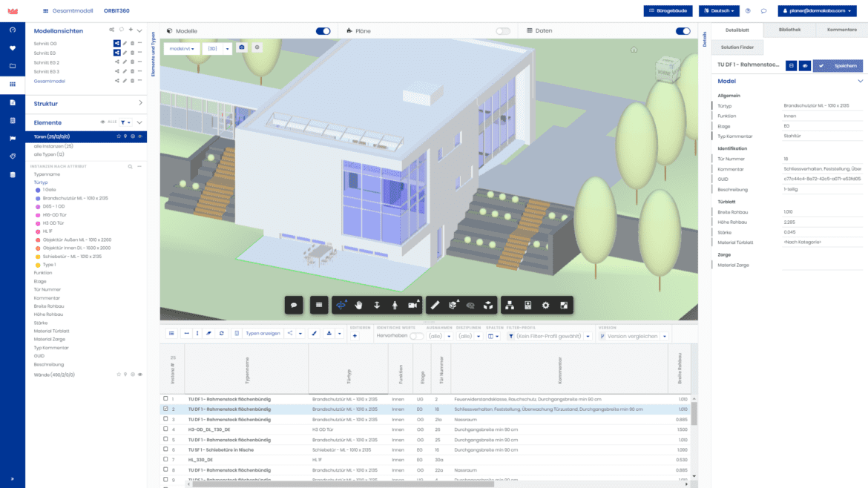Check the checkbox for table row 4
Screen dimensions: 868x488
pos(165,429)
